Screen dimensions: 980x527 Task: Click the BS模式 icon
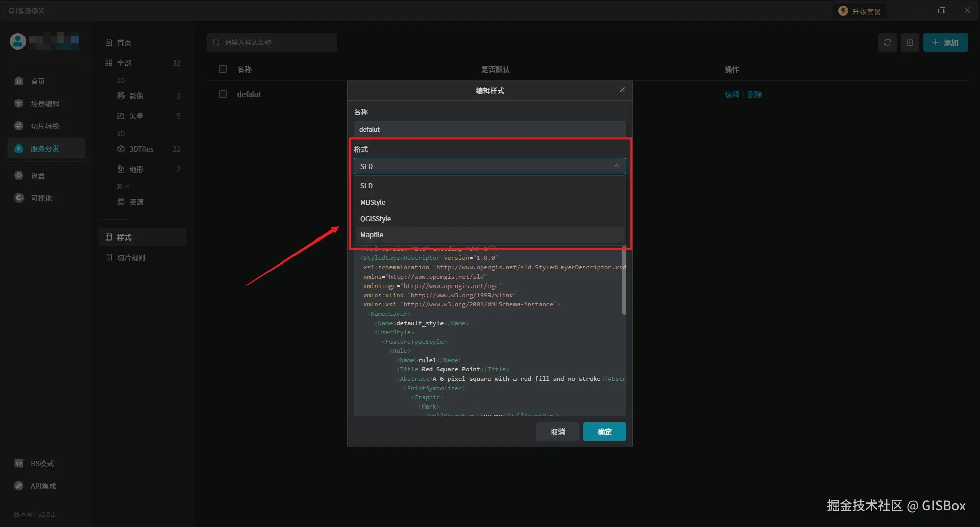click(19, 463)
